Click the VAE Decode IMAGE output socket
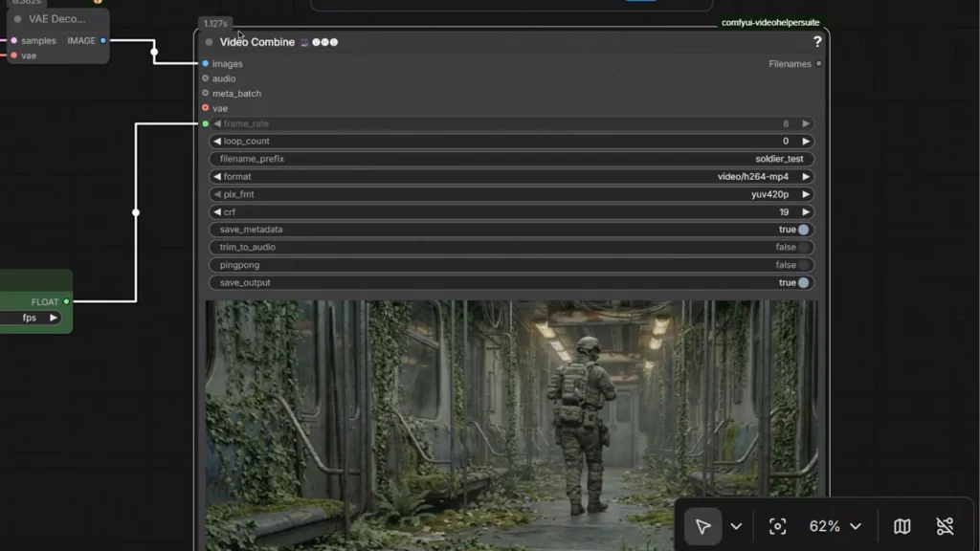Screen dimensions: 980x551 [103, 40]
